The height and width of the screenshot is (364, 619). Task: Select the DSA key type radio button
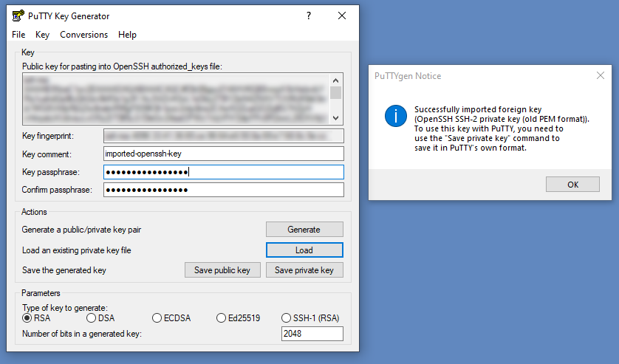tap(100, 318)
